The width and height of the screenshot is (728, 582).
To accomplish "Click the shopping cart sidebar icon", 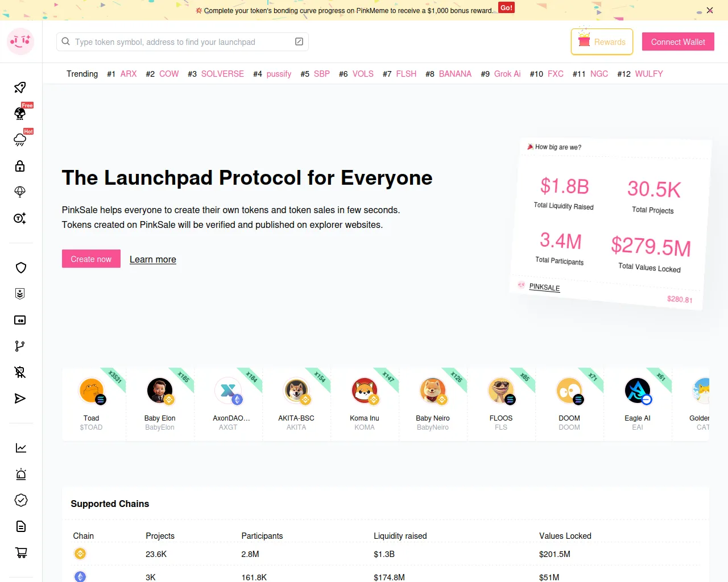I will tap(20, 552).
